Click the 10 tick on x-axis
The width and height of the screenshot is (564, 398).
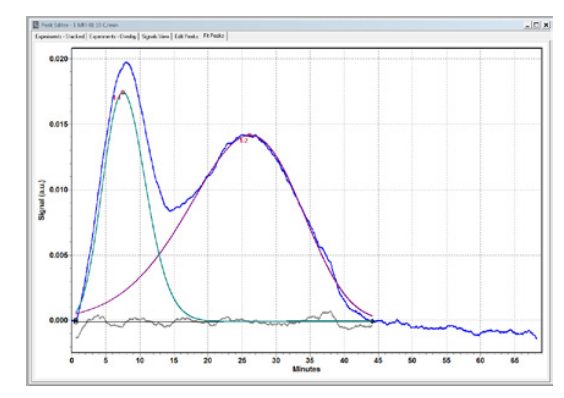[140, 360]
